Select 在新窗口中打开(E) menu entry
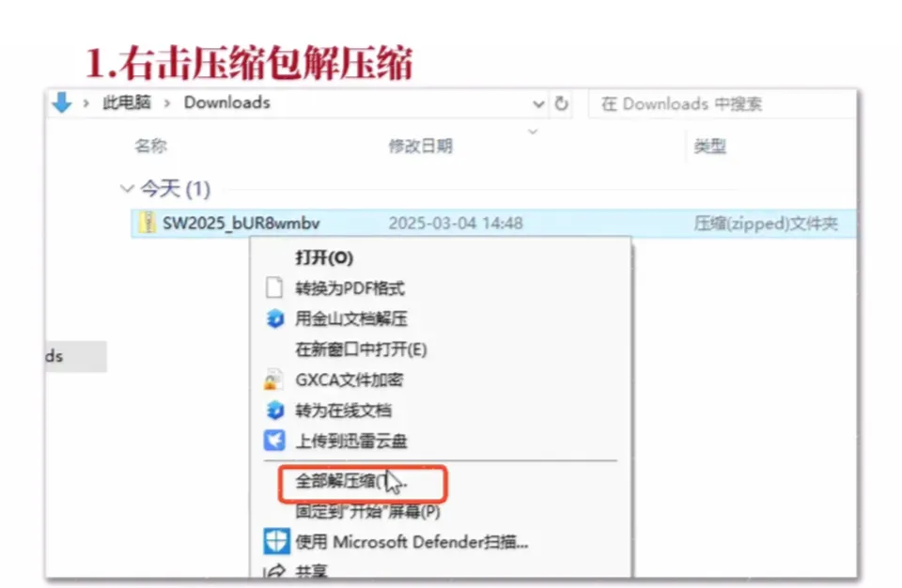Image resolution: width=902 pixels, height=588 pixels. pyautogui.click(x=361, y=349)
